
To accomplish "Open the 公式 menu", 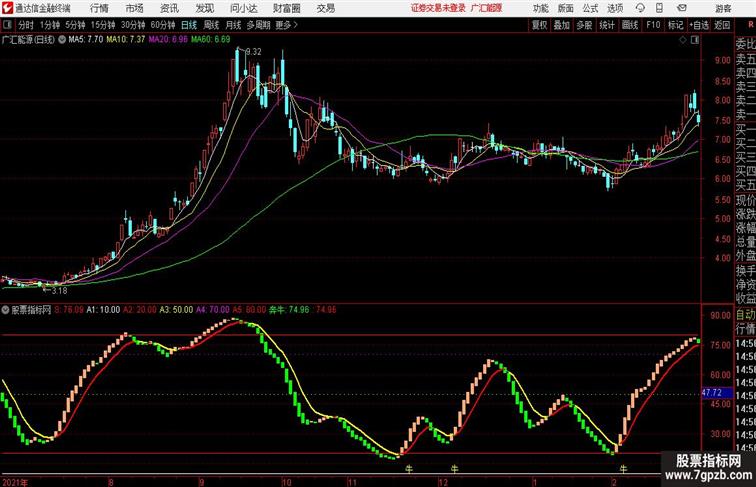I will click(590, 8).
